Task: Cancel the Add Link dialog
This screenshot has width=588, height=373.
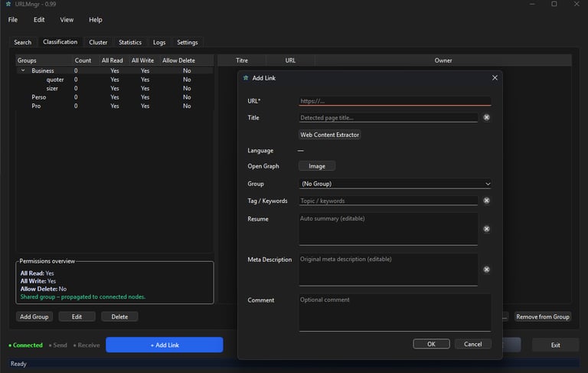Action: [473, 344]
